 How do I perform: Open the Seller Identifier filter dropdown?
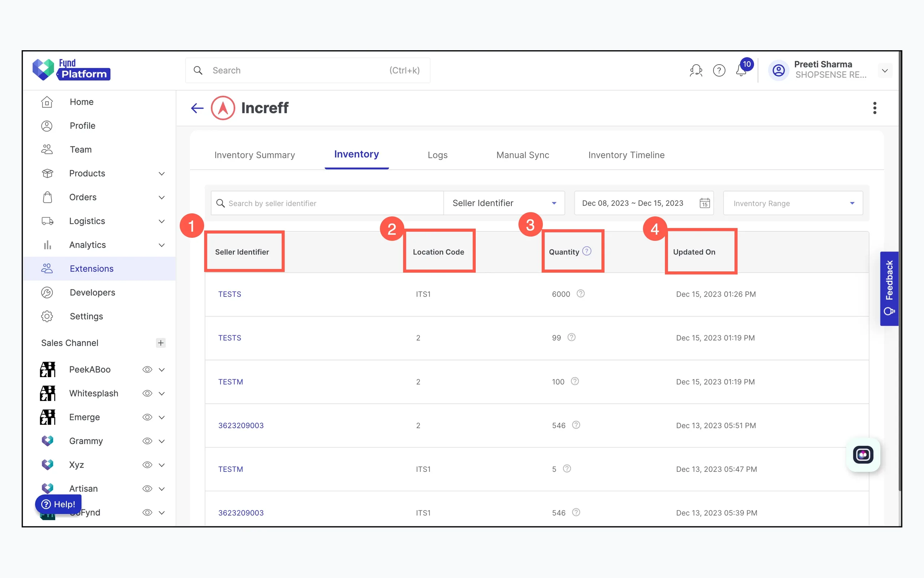tap(504, 203)
